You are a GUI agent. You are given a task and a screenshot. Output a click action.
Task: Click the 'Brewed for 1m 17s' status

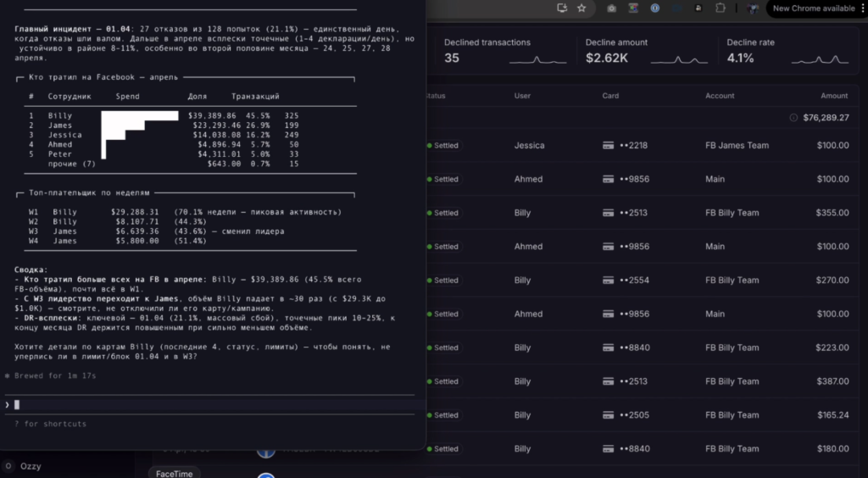(x=50, y=375)
